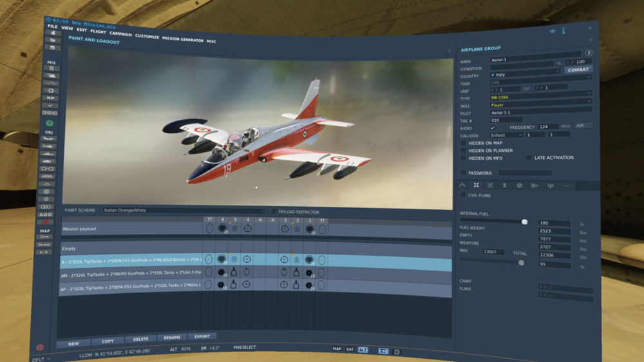Click the TAIL # field showing 010
This screenshot has height=362, width=644.
[506, 120]
